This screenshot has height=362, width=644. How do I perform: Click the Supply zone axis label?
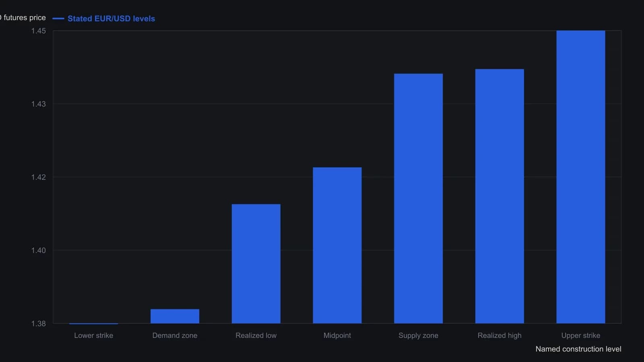pos(418,335)
